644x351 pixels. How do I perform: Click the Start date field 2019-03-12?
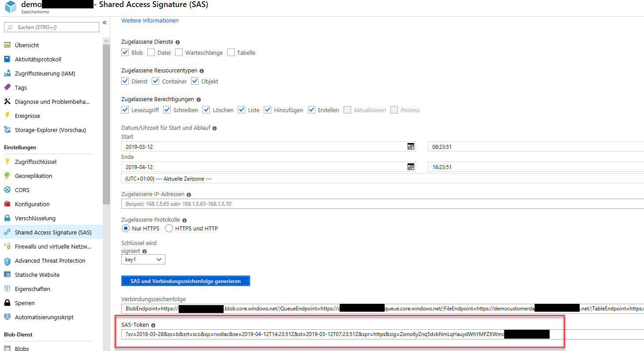pyautogui.click(x=268, y=147)
